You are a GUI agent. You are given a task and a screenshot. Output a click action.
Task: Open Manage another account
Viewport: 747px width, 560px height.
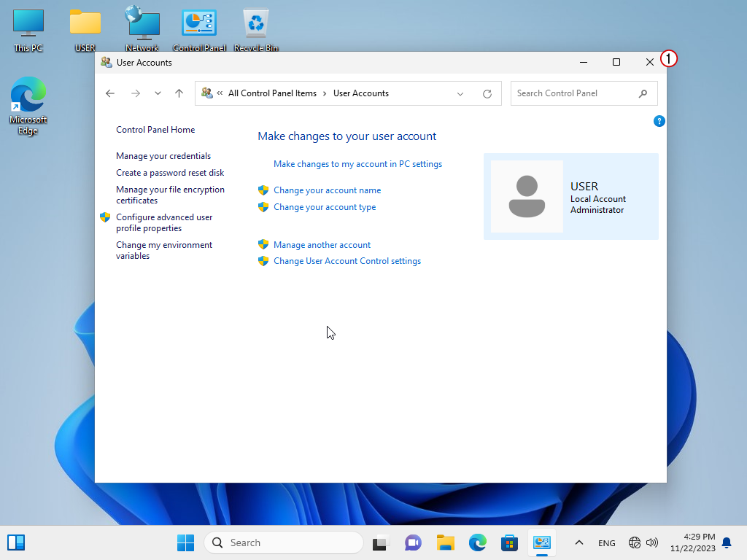tap(322, 245)
